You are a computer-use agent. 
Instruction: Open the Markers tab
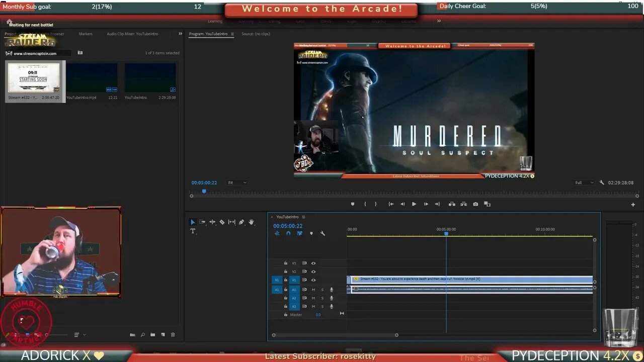tap(86, 34)
